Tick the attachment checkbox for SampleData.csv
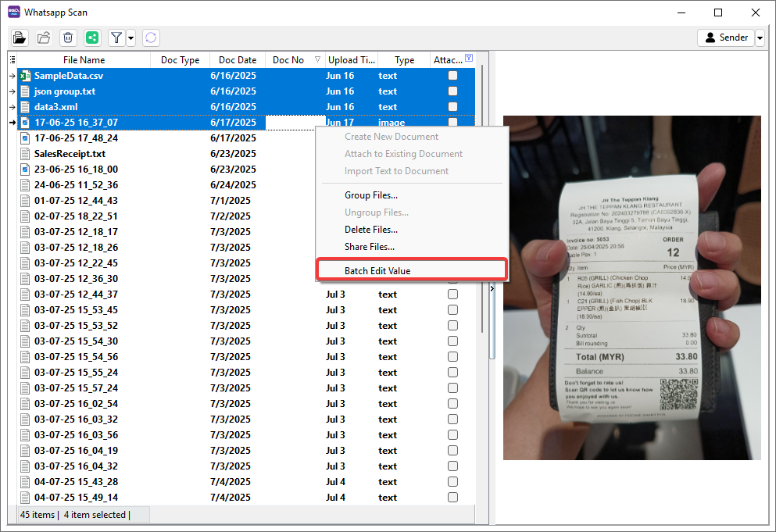Image resolution: width=776 pixels, height=532 pixels. click(452, 76)
